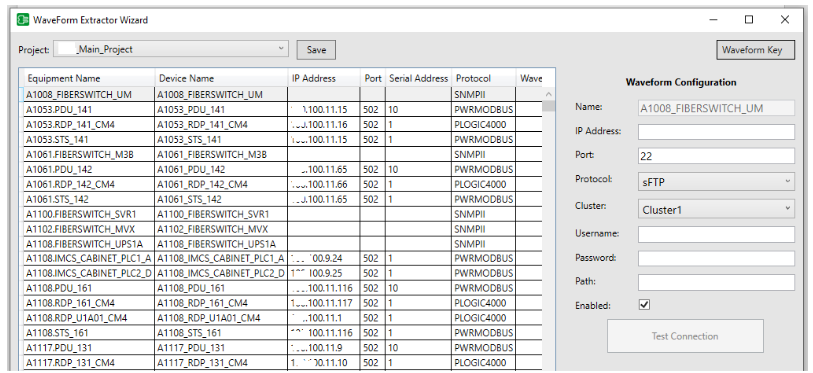Select the A1108.STS_161 row
The width and height of the screenshot is (813, 373).
283,333
